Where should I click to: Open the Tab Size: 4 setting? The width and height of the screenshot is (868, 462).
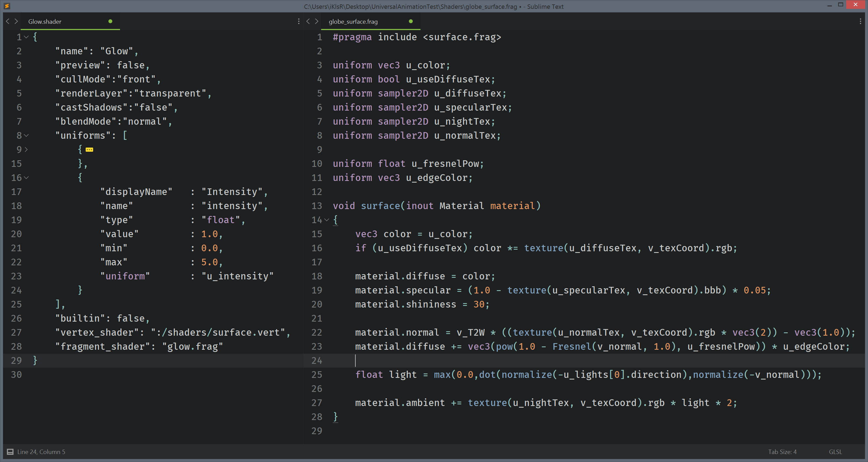782,452
